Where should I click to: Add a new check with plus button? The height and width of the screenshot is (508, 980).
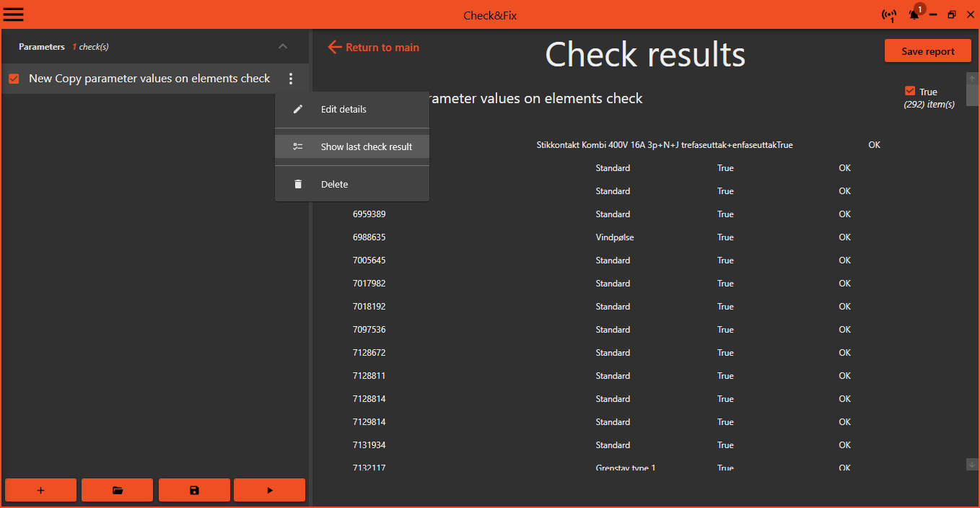(x=40, y=490)
